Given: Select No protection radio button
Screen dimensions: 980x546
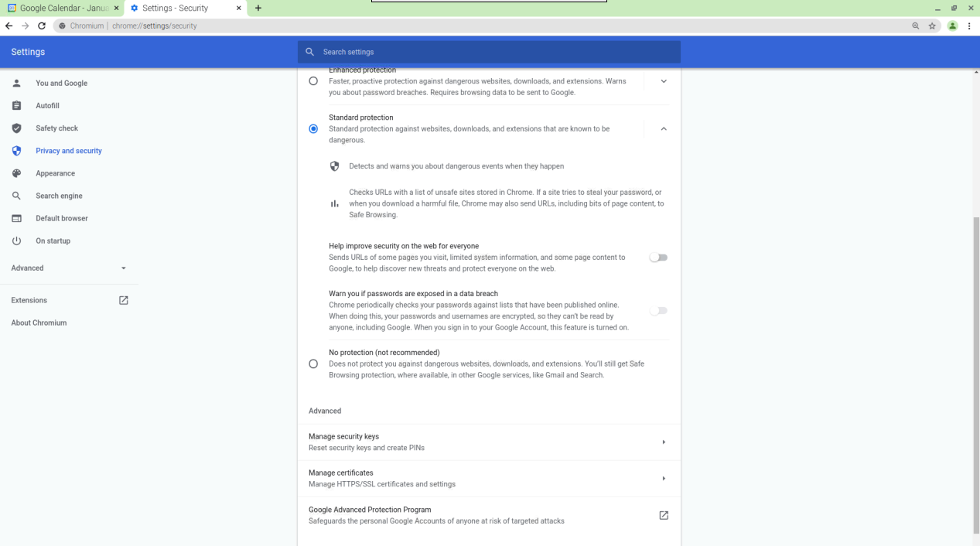Looking at the screenshot, I should 313,363.
